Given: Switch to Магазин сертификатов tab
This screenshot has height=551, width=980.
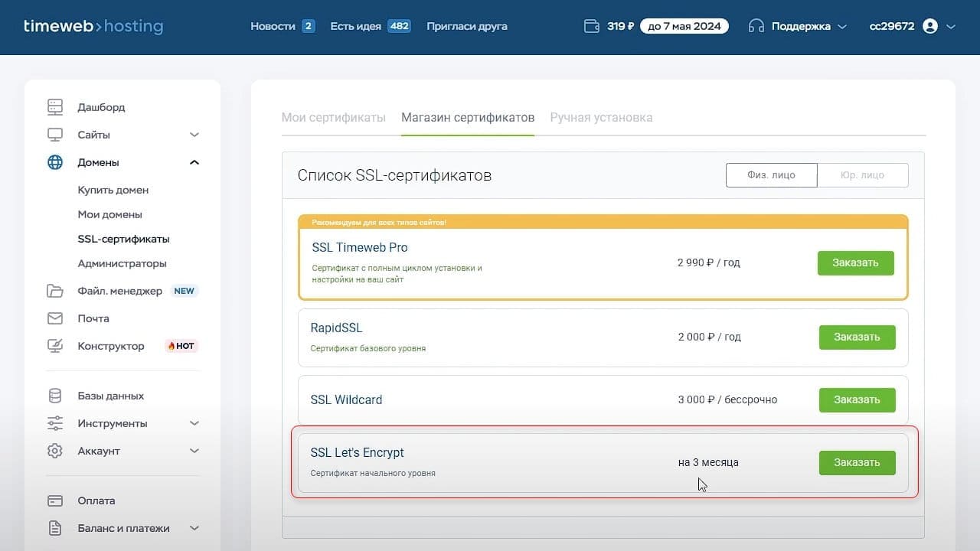Looking at the screenshot, I should pos(468,118).
